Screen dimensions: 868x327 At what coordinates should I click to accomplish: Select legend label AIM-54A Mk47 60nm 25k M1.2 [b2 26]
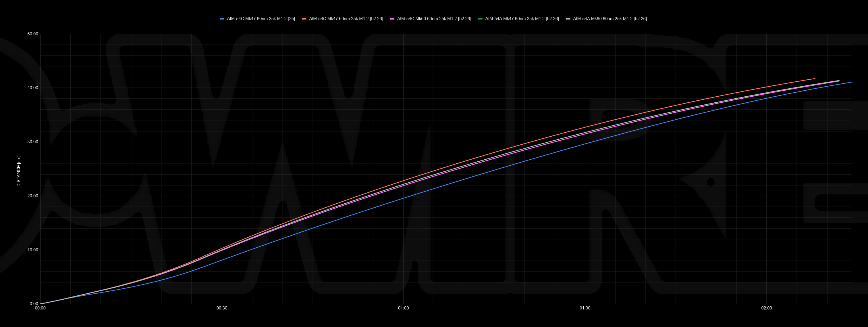click(522, 19)
